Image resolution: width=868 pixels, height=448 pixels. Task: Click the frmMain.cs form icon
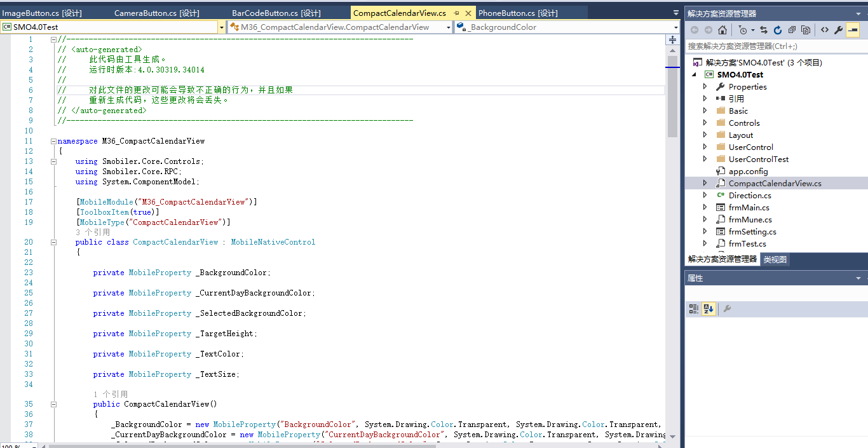(x=721, y=208)
